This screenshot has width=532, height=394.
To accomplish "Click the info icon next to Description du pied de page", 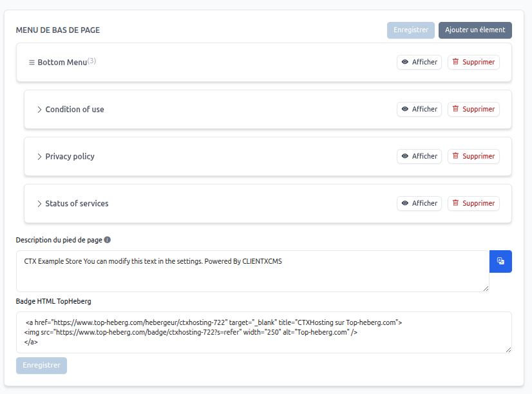I will tap(107, 239).
